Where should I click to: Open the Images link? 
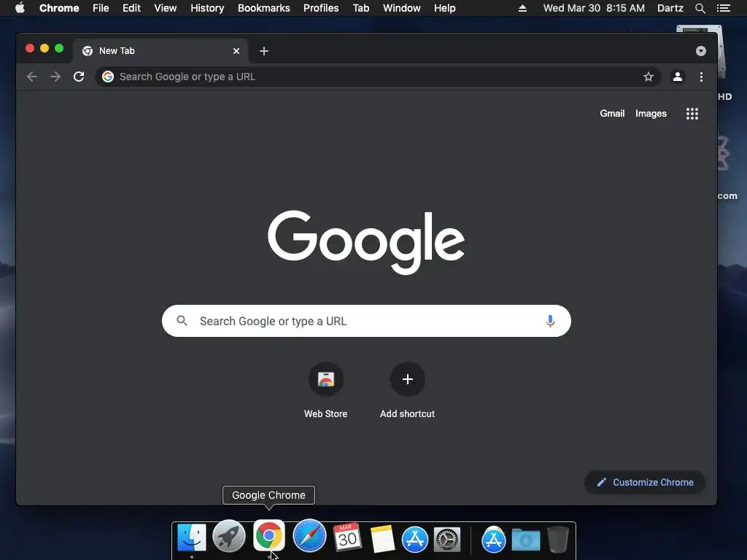click(651, 113)
